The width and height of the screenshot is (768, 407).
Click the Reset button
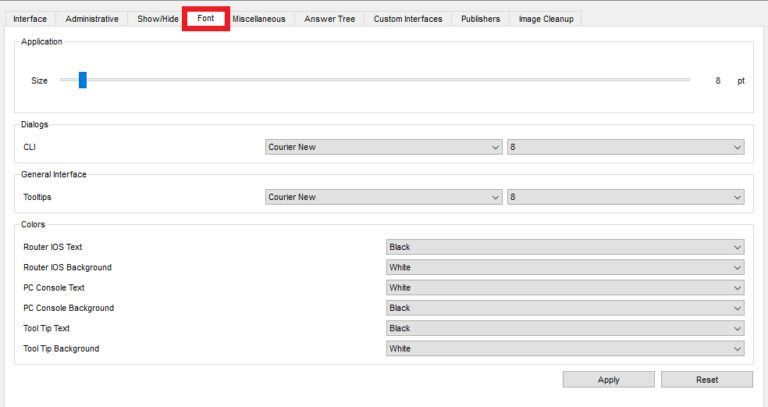click(x=706, y=380)
